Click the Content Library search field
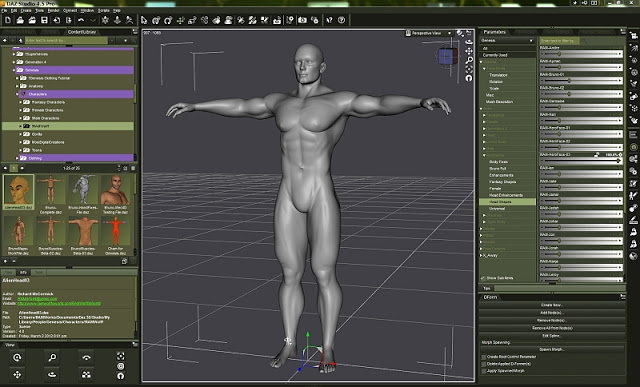 (66, 40)
